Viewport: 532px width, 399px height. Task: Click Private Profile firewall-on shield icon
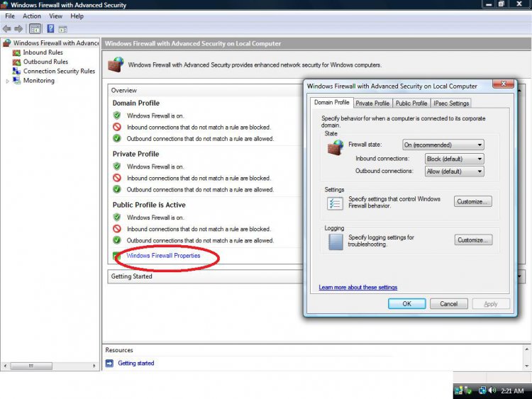pos(117,167)
